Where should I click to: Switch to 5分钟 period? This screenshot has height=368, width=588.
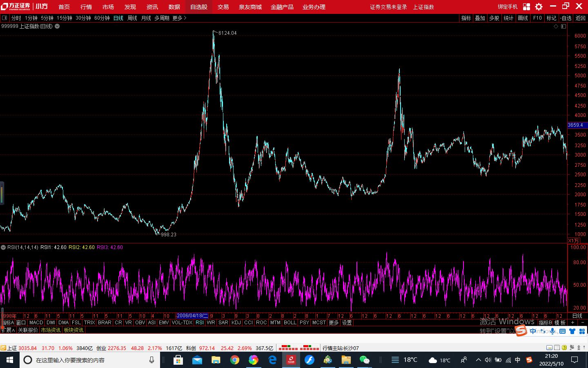(x=47, y=18)
